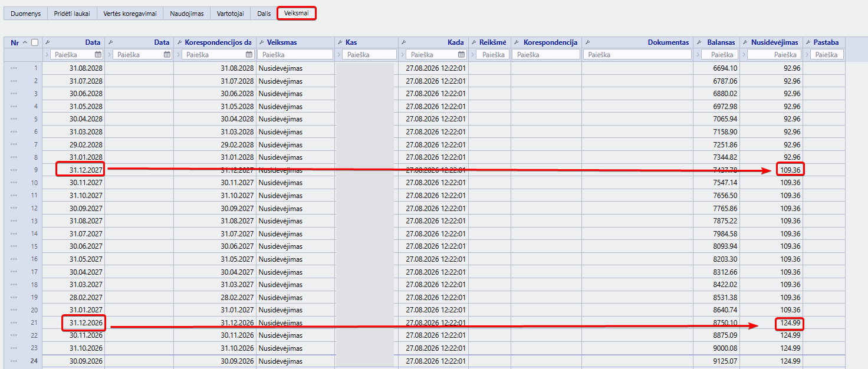The width and height of the screenshot is (868, 369).
Task: Open calendar picker in Korespondencijos da filter
Action: 249,54
